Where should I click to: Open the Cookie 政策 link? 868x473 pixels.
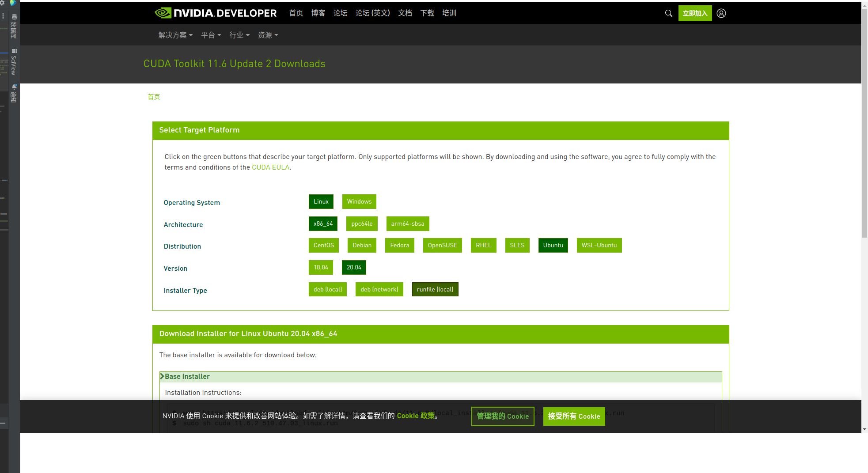pos(416,416)
